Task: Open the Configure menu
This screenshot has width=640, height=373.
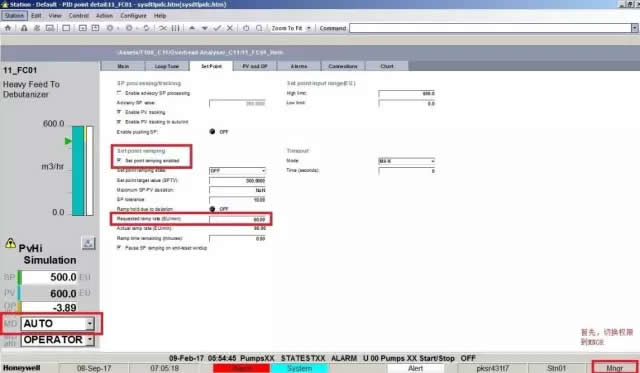Action: click(133, 16)
